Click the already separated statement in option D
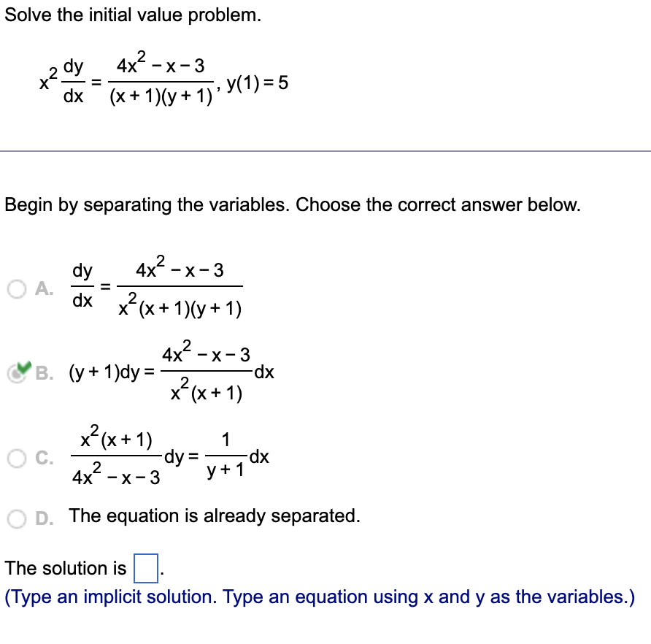Viewport: 651px width, 644px height. [x=212, y=516]
